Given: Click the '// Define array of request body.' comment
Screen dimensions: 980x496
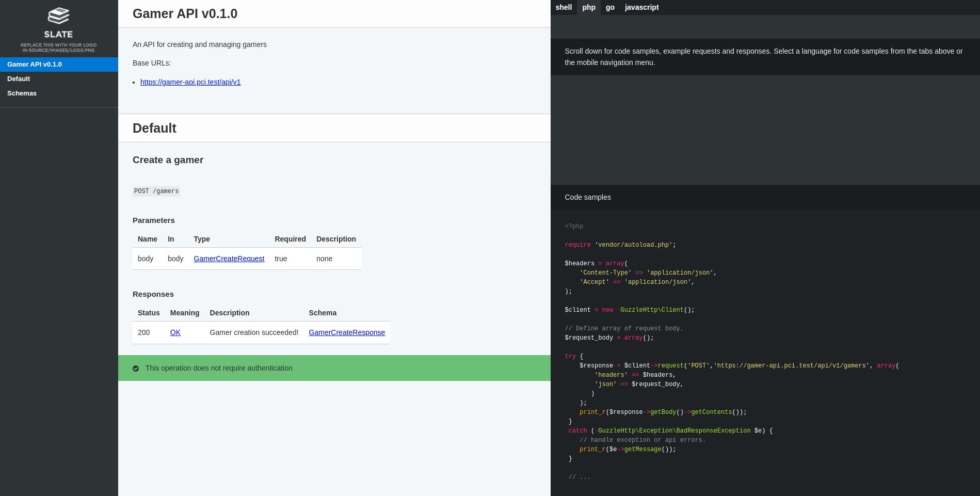Looking at the screenshot, I should [x=624, y=329].
